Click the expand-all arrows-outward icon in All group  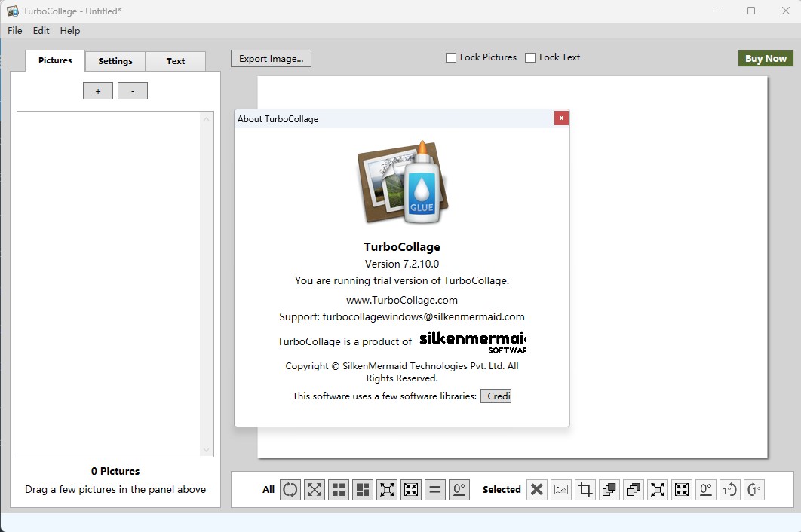click(387, 490)
